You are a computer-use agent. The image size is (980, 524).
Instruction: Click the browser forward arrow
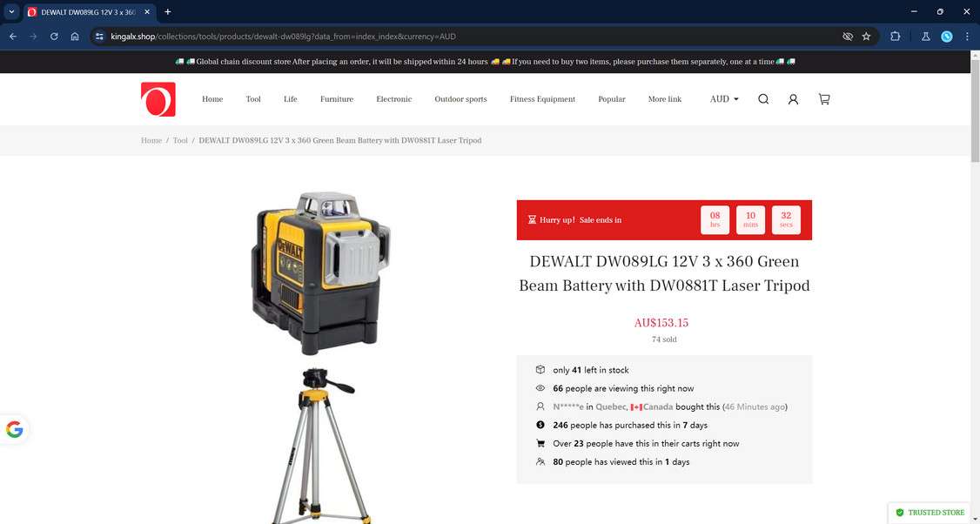[33, 37]
